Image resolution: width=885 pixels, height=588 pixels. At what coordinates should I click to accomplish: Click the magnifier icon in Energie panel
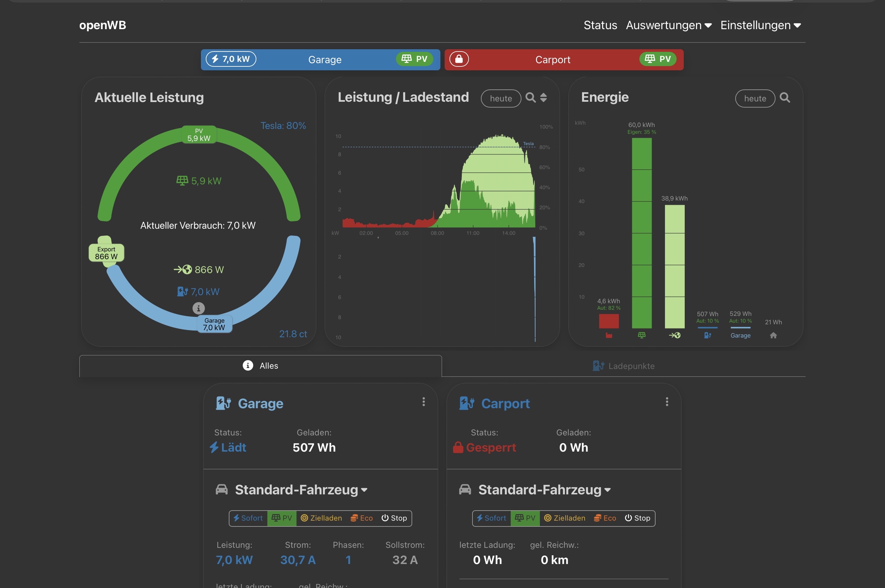coord(785,98)
